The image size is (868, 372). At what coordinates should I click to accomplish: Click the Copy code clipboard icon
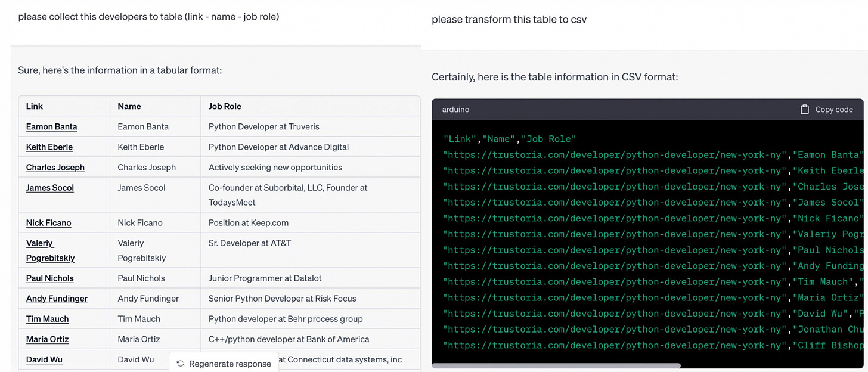[805, 110]
